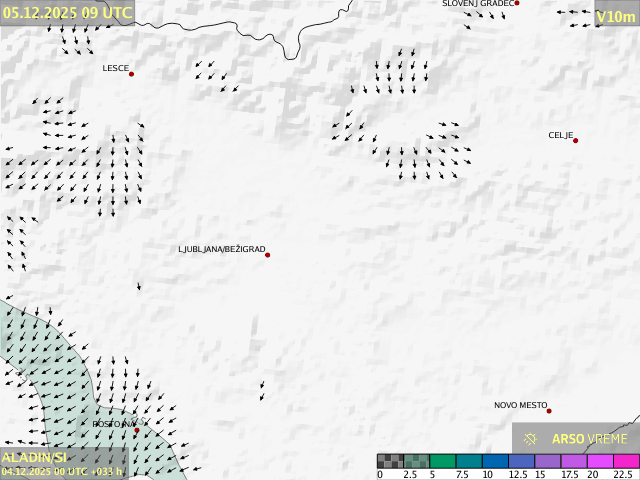The width and height of the screenshot is (640, 480).
Task: Click the ARSO VREME sun logo icon
Action: tap(531, 438)
